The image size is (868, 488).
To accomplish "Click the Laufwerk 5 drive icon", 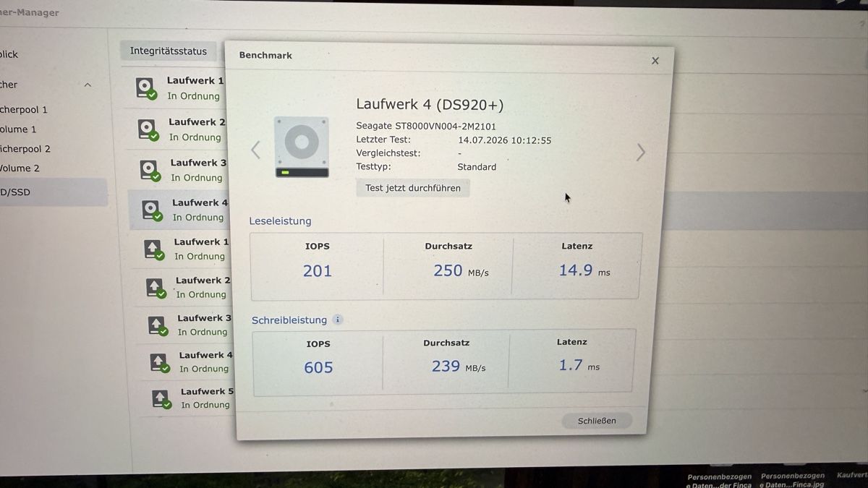I will coord(161,398).
